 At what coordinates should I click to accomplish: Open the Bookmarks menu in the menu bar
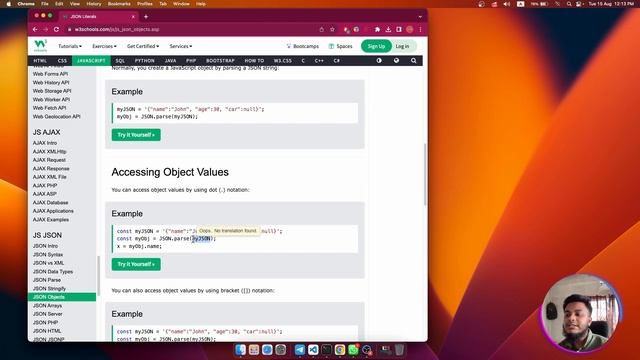coord(119,4)
